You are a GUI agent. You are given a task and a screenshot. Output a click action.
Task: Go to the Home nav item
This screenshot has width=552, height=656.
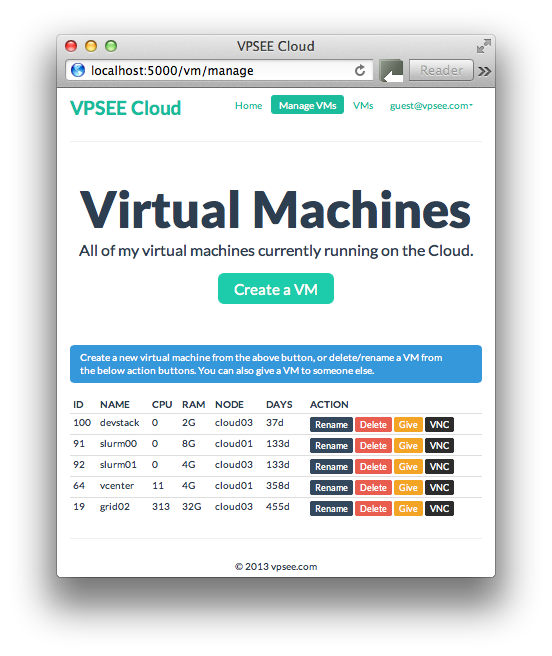(249, 105)
